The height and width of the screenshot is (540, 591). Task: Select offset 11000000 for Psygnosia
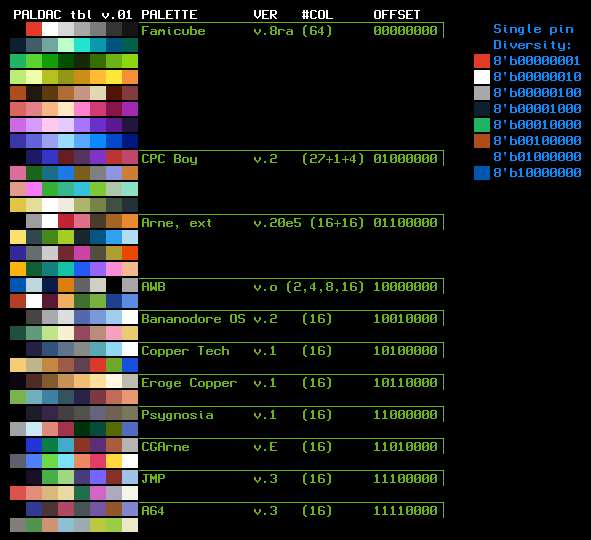pos(406,415)
